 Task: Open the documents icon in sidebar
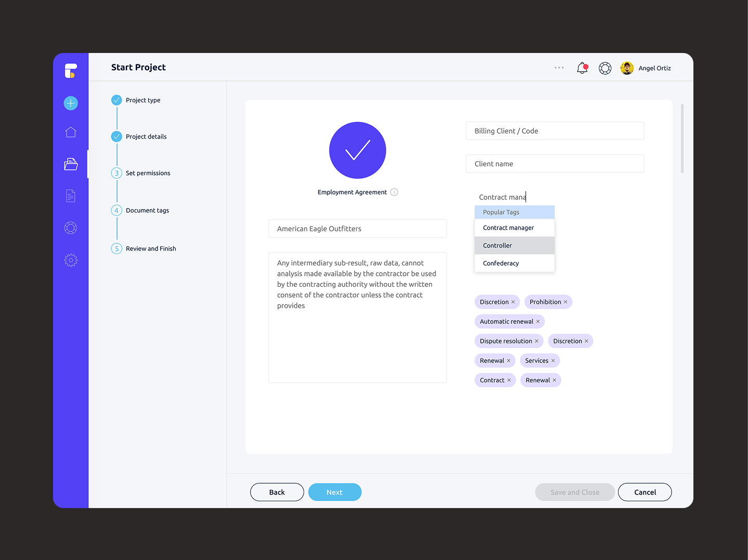(71, 196)
